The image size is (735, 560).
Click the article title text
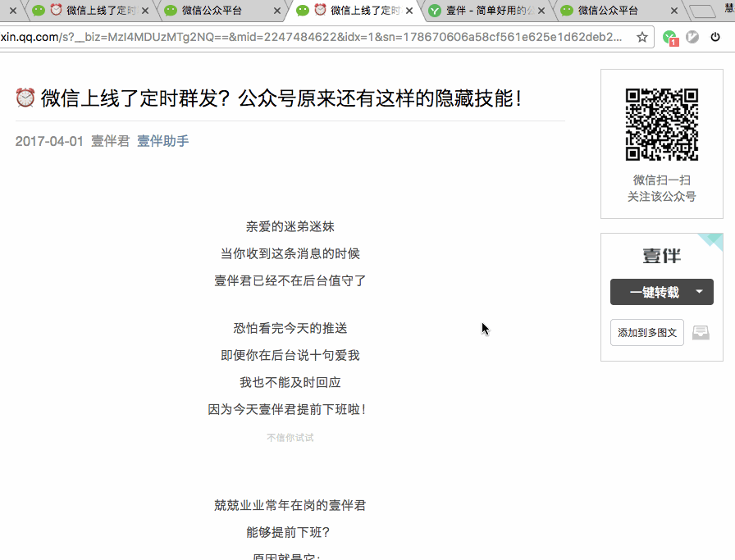coord(281,98)
